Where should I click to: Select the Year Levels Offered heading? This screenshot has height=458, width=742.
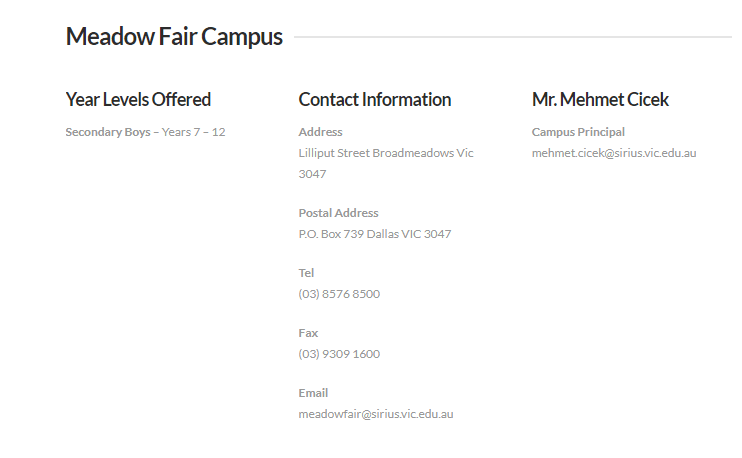click(138, 99)
